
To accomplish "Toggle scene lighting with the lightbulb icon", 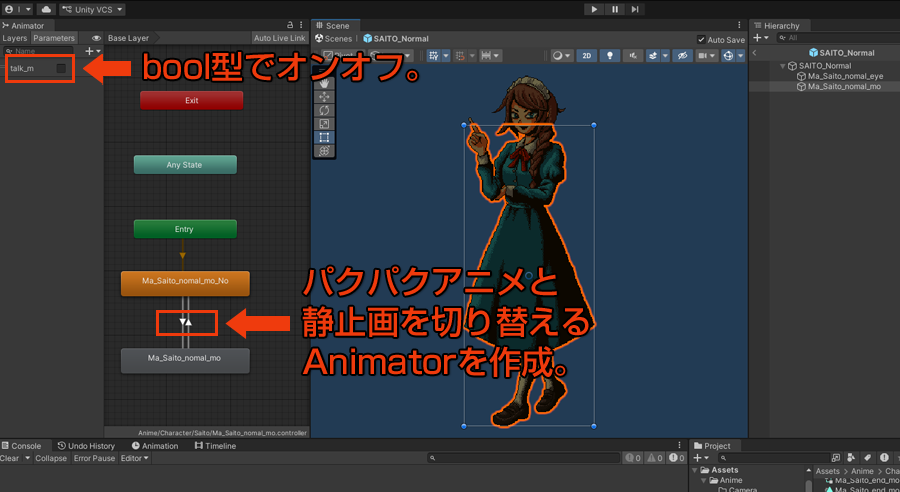I will click(x=609, y=56).
